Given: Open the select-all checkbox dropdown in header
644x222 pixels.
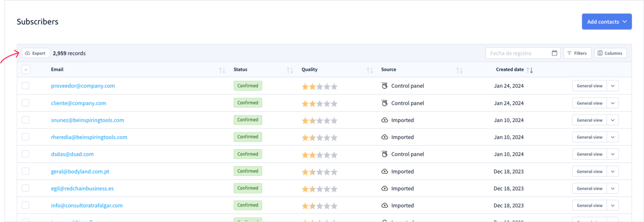Looking at the screenshot, I should 26,69.
